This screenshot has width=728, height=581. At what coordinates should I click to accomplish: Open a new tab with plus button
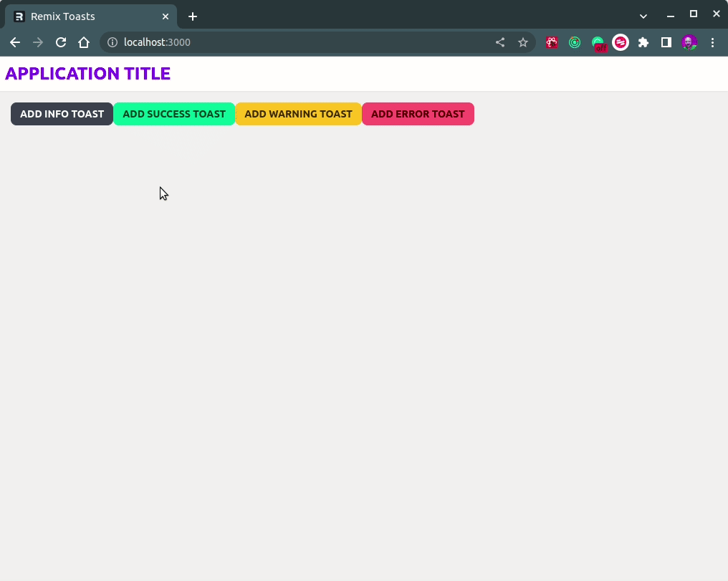[x=193, y=16]
